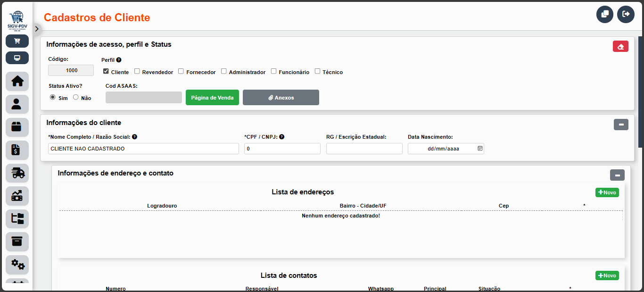Log out using the exit icon

(x=626, y=14)
